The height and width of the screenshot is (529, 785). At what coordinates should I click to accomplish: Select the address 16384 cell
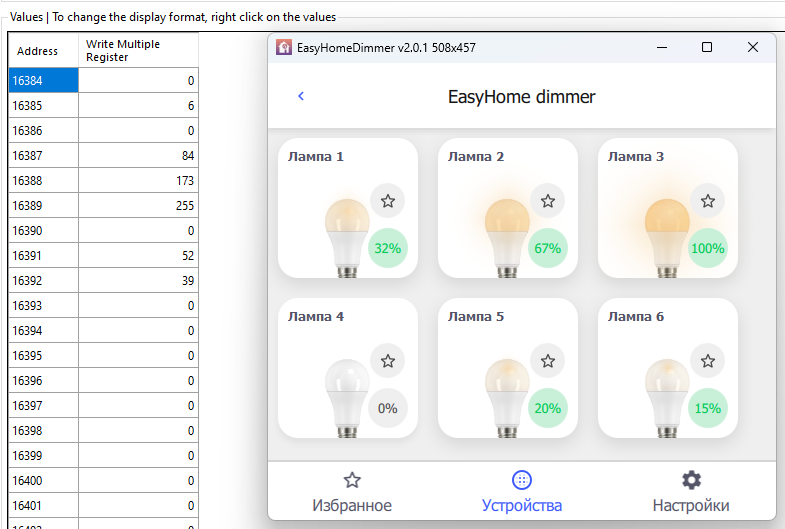(43, 81)
